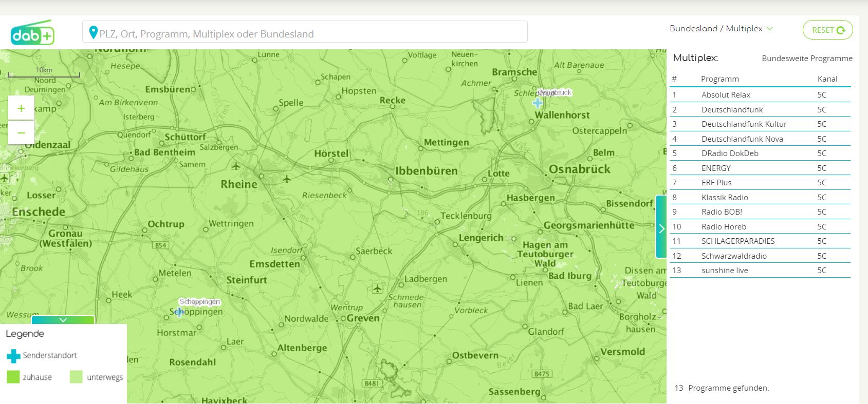Click the unterwegs light green swatch

coord(76,377)
